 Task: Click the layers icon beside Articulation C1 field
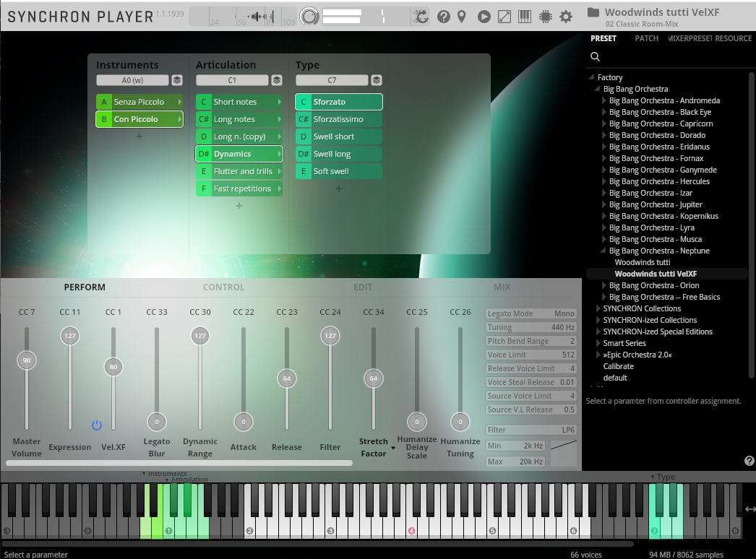pos(277,80)
